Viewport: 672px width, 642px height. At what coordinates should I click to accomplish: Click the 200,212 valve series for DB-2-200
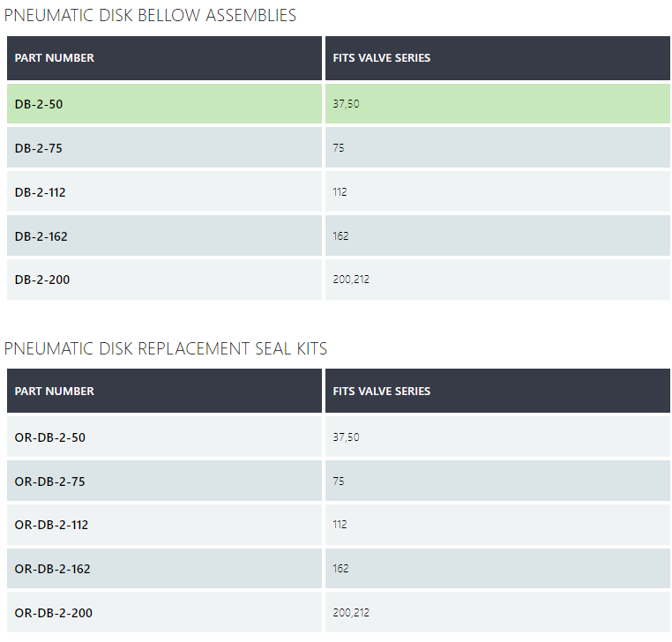pos(351,280)
